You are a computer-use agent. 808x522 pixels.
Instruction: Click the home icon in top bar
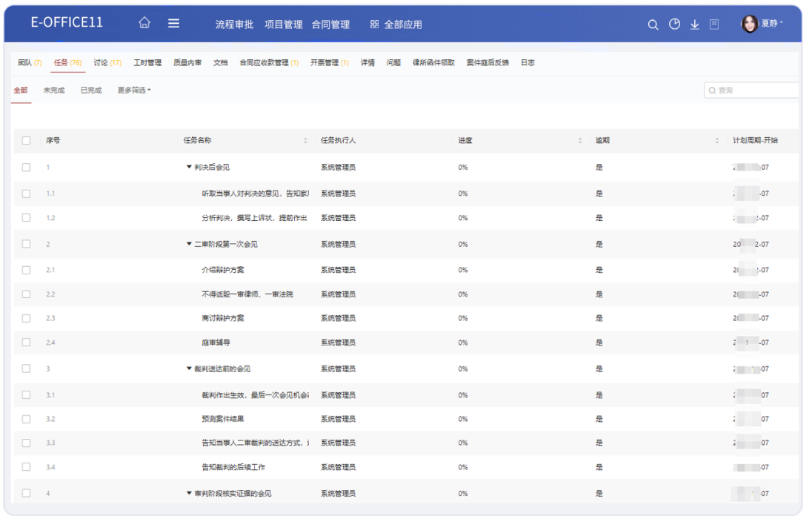145,24
